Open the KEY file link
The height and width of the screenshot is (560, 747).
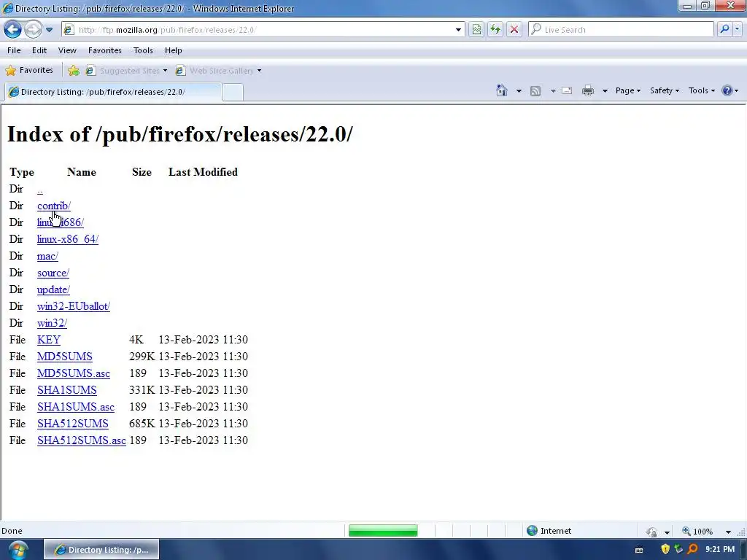(49, 340)
